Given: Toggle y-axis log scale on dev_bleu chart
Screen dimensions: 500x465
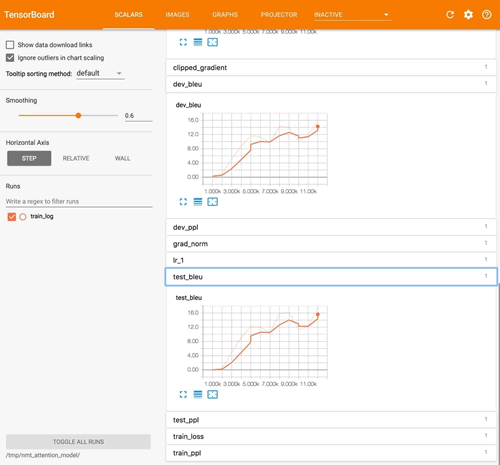Looking at the screenshot, I should [198, 202].
